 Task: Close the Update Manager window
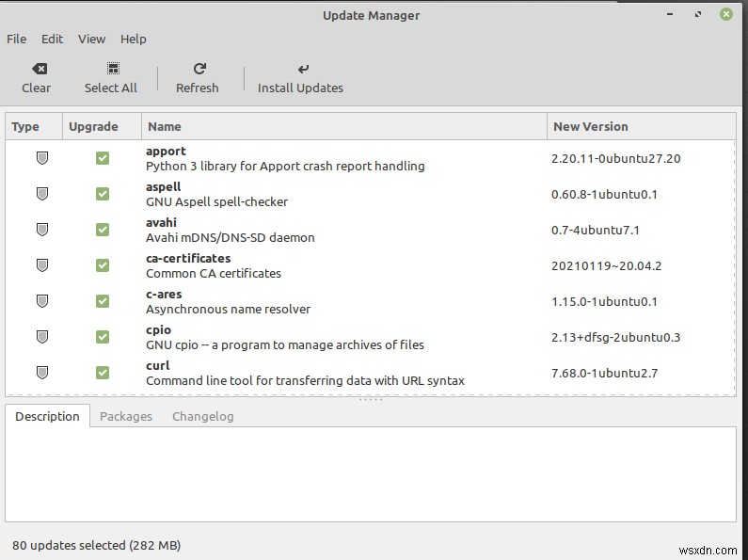click(726, 14)
